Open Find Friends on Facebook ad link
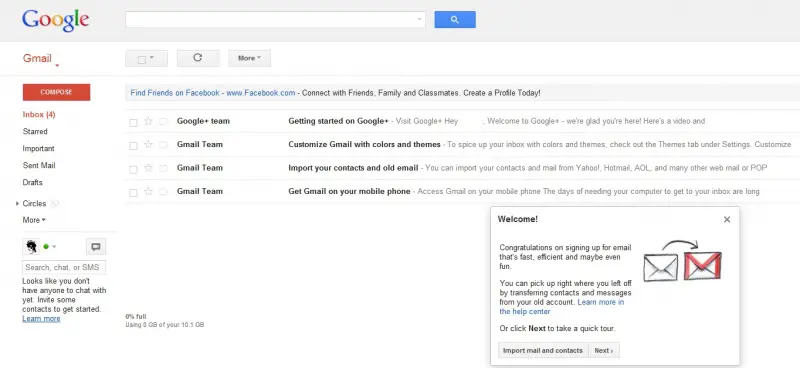The image size is (800, 368). (175, 93)
